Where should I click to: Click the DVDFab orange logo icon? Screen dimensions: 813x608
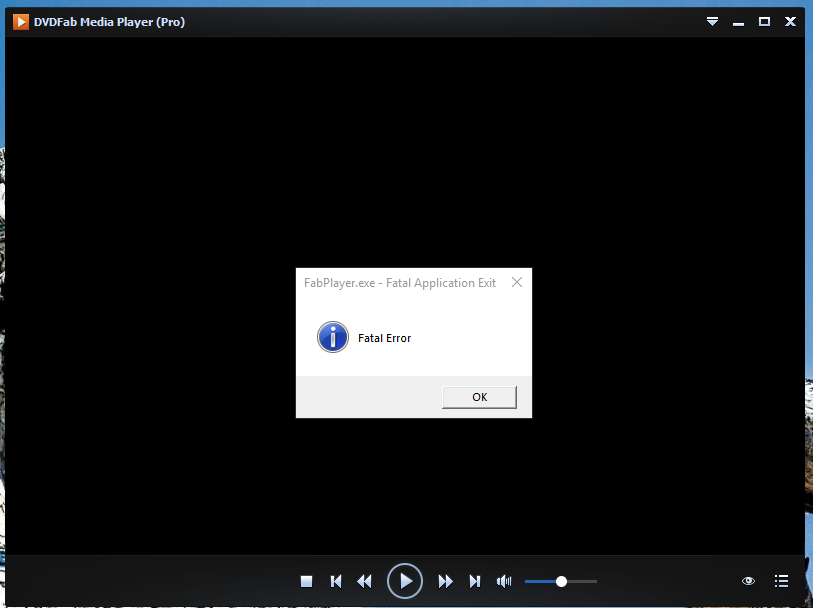(x=21, y=22)
